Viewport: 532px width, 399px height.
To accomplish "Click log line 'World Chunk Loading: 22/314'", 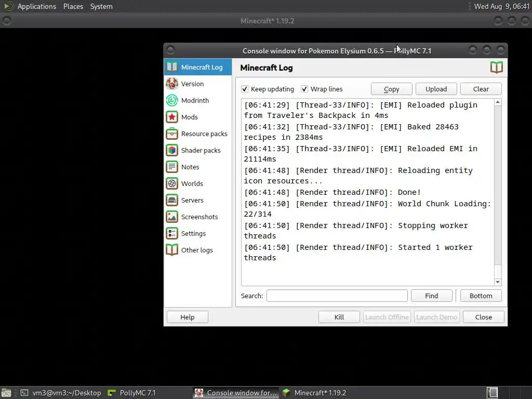I will [367, 209].
